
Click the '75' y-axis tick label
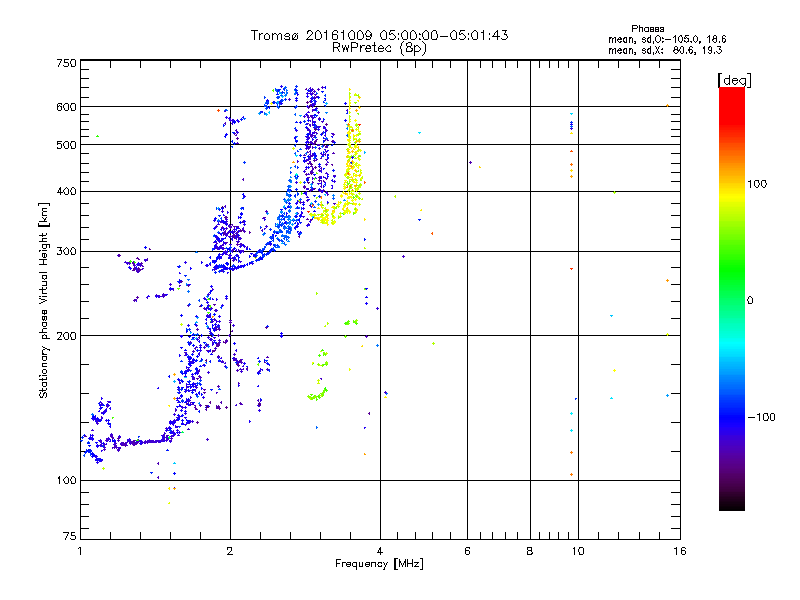click(70, 536)
